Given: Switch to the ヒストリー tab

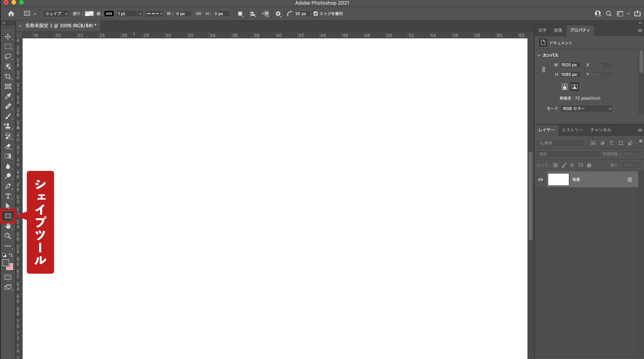Looking at the screenshot, I should click(x=572, y=130).
